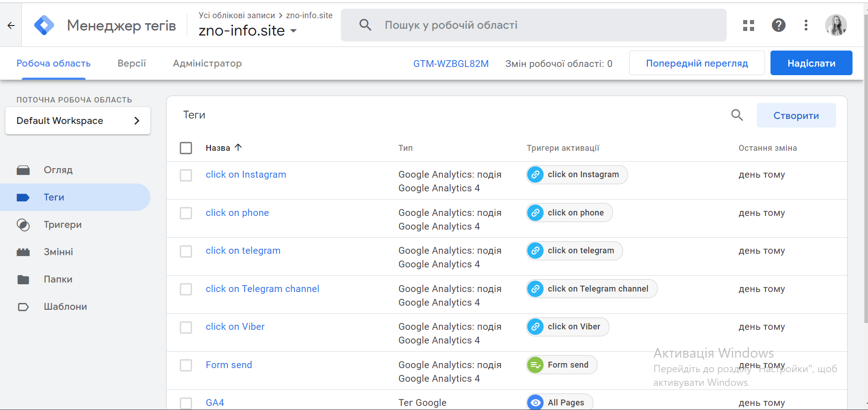Viewport: 868px width, 410px height.
Task: Open Папки in the sidebar
Action: click(x=75, y=279)
